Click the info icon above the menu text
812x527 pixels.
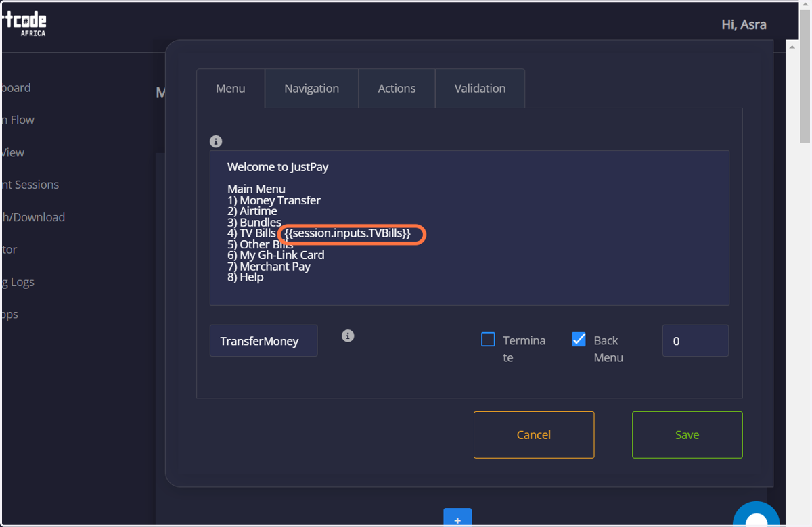click(x=216, y=141)
